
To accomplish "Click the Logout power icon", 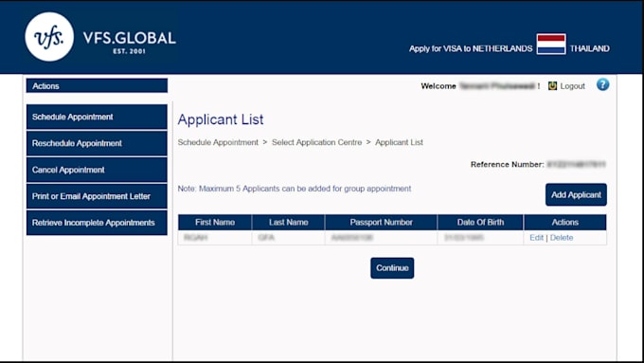I will (x=552, y=85).
